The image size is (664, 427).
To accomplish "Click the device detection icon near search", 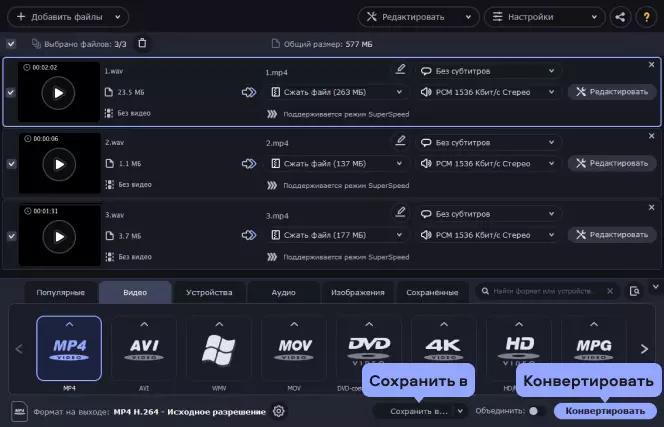I will 634,291.
